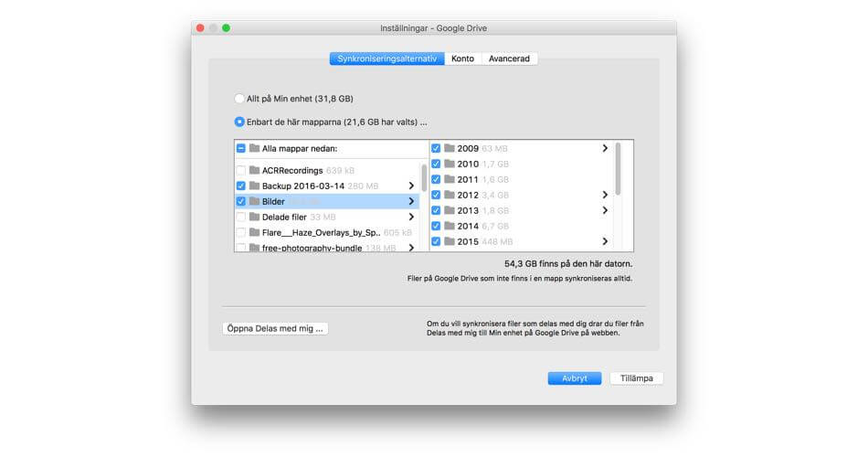Viewport: 868px width, 457px height.
Task: Click the 'Öppna Delas med mig' button
Action: click(275, 328)
